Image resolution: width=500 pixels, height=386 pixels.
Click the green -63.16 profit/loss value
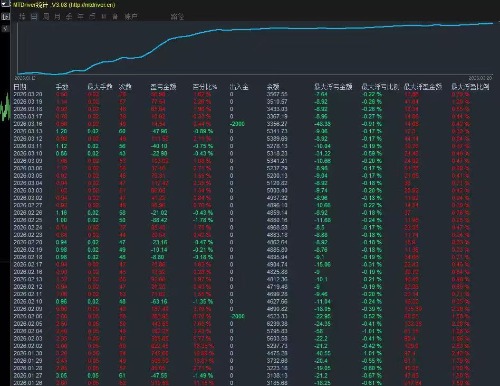(159, 301)
